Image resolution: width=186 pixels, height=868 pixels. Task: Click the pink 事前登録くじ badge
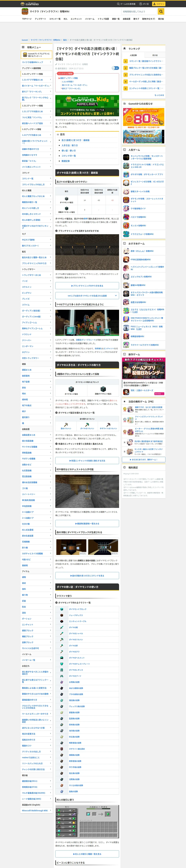pyautogui.click(x=159, y=393)
